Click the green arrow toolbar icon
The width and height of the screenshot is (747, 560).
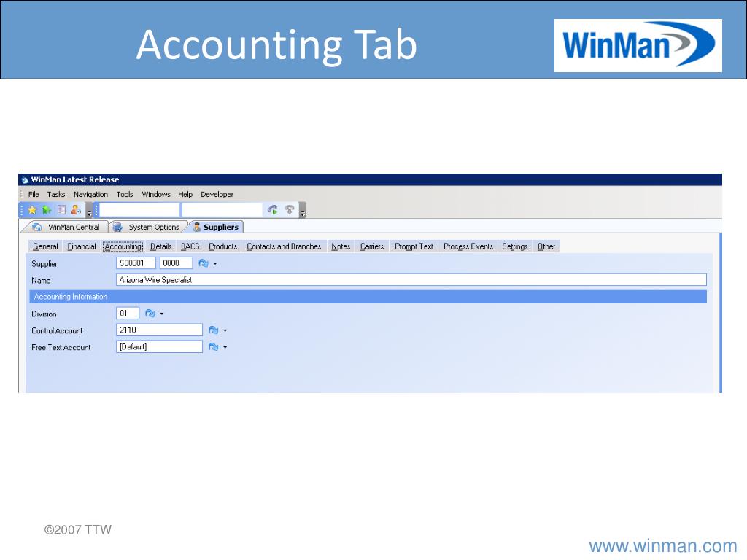tap(47, 210)
